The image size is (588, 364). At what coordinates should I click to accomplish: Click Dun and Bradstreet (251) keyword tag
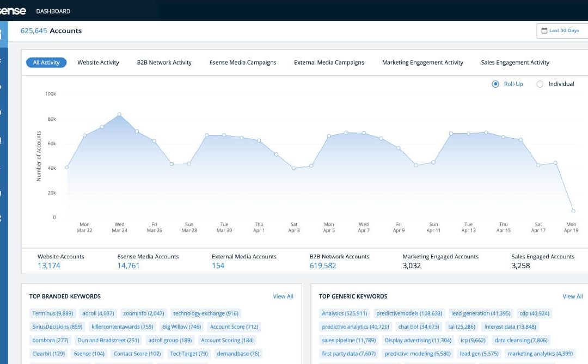coord(108,341)
